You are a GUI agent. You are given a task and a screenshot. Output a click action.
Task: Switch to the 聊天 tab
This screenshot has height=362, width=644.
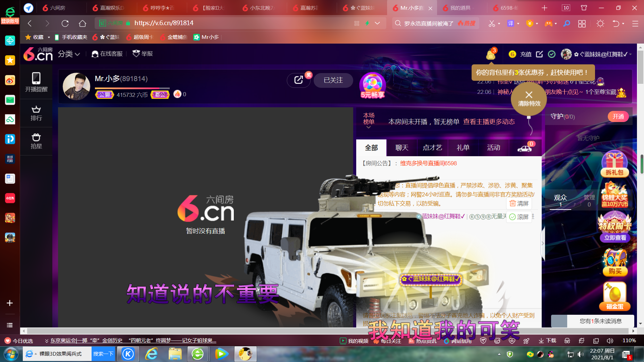[402, 148]
